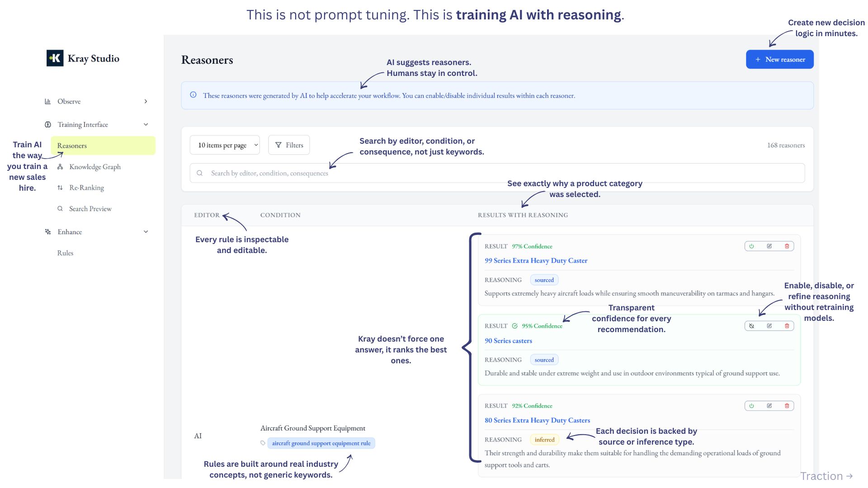The height and width of the screenshot is (488, 868).
Task: Click the info icon on the AI-generated reasoners banner
Action: [193, 95]
